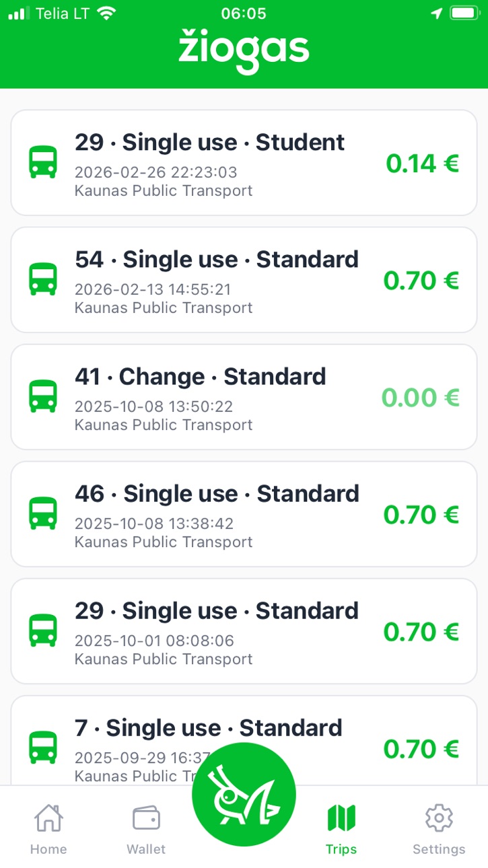
Task: Select the Trips map icon
Action: tap(341, 818)
